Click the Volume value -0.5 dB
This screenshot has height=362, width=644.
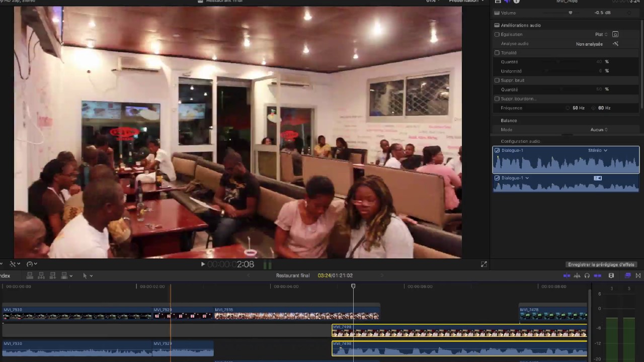coord(602,13)
